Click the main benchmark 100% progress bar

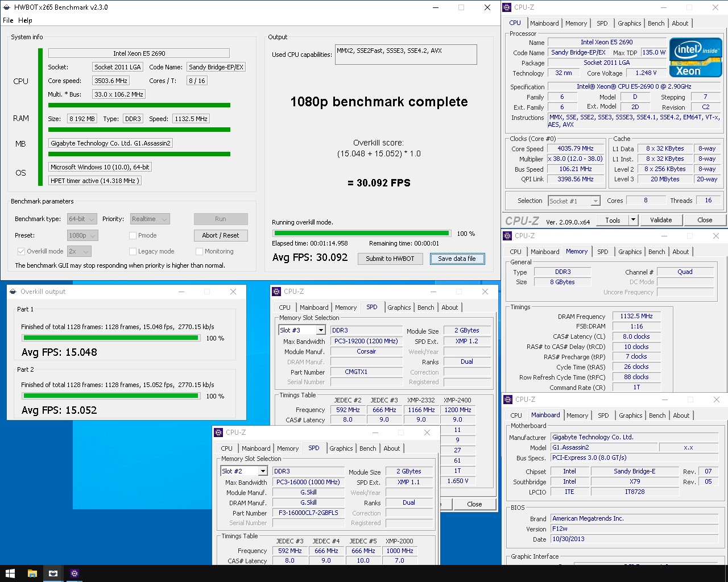(362, 233)
